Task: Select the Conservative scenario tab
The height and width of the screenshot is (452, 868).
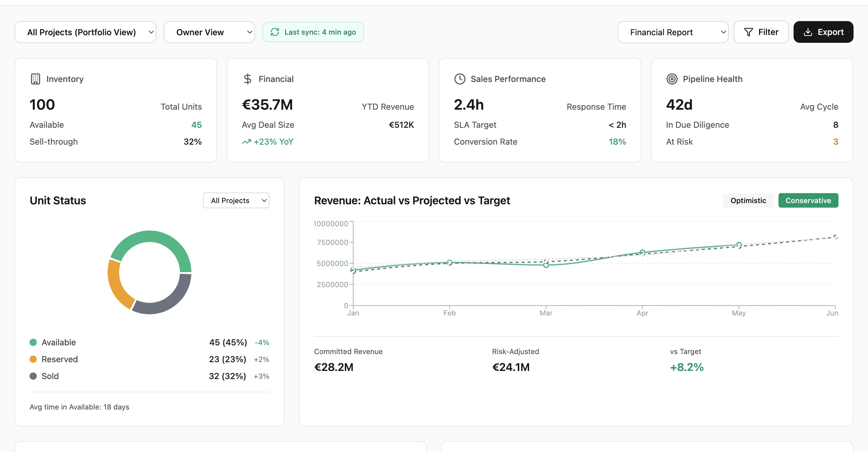Action: (x=808, y=200)
